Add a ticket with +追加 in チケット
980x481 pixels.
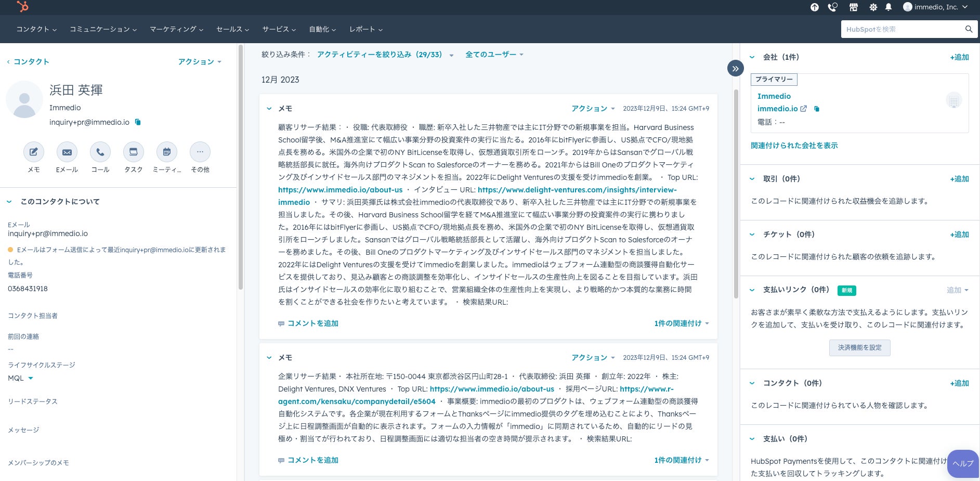959,235
